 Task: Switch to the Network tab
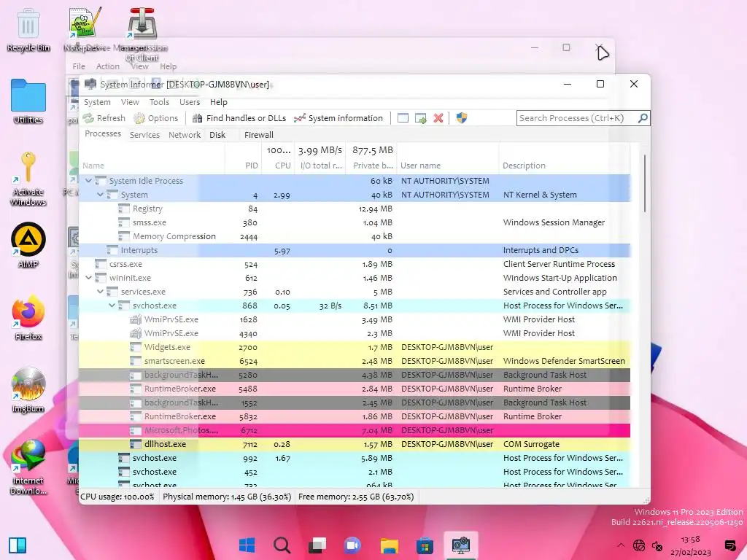pos(185,135)
